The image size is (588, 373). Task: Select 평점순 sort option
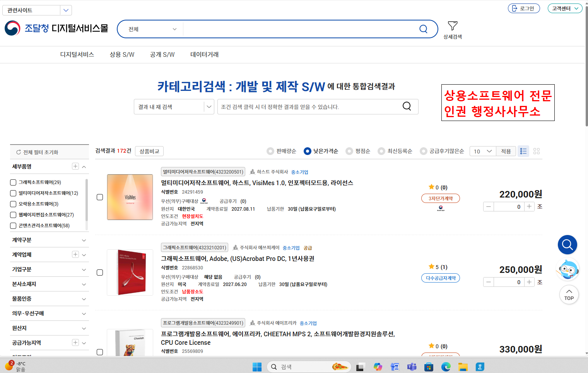349,151
